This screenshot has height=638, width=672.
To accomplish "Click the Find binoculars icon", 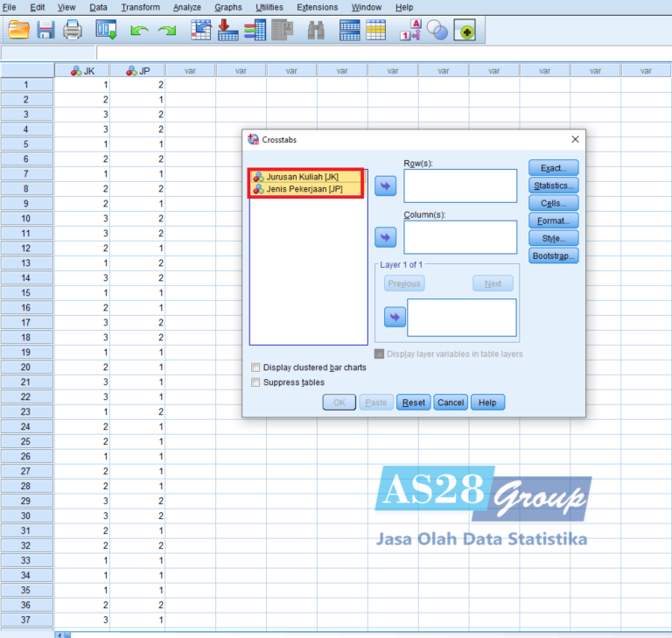I will [316, 31].
